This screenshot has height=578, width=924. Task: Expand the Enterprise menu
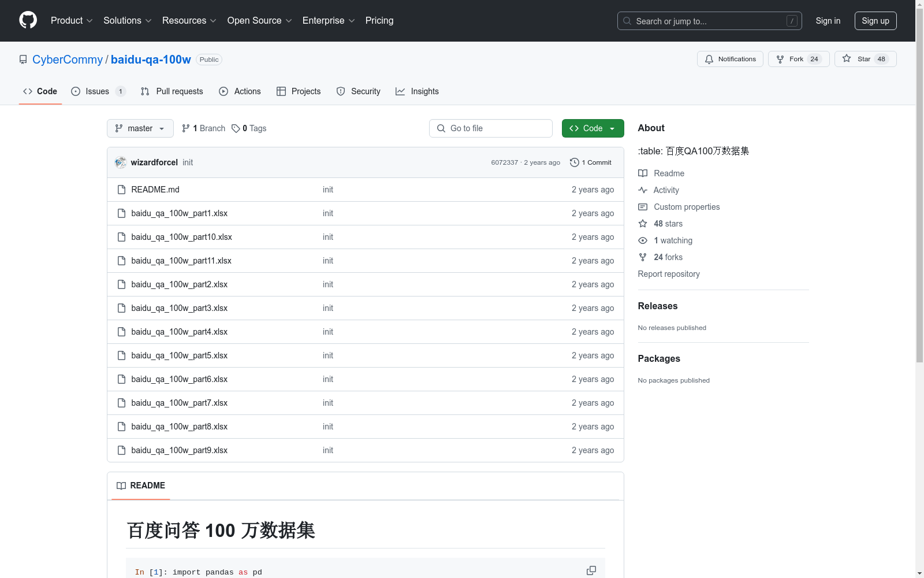[329, 20]
